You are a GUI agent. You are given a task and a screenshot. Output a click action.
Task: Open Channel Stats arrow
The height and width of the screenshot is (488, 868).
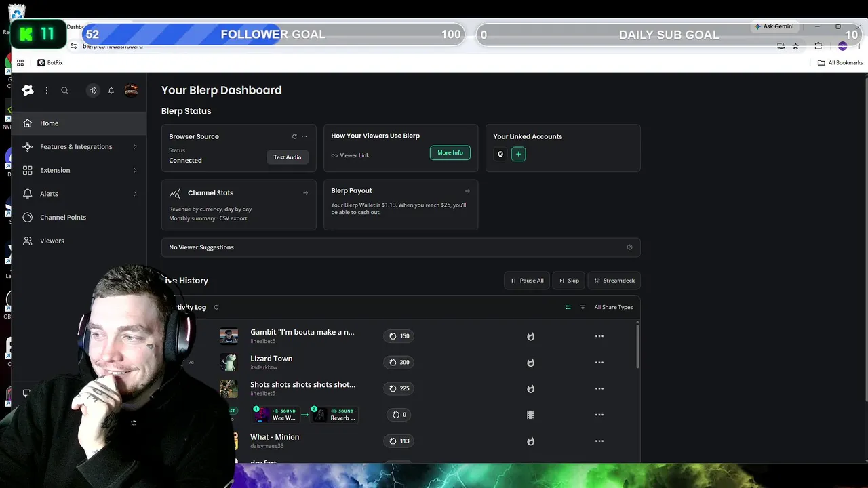305,193
